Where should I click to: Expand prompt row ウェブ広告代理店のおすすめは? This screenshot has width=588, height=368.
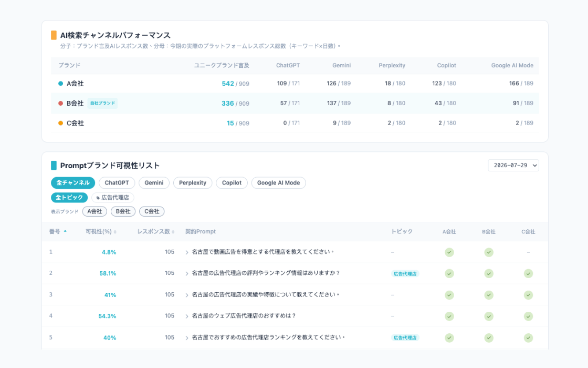coord(187,316)
